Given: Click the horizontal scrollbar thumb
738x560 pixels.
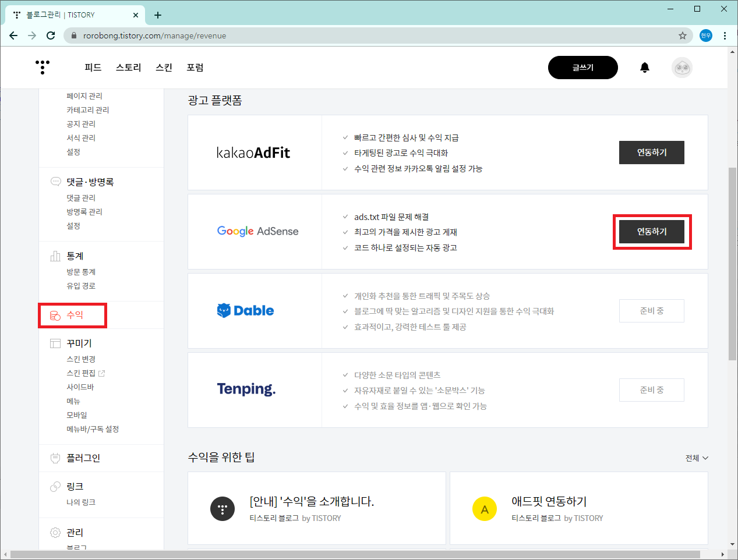Looking at the screenshot, I should [x=355, y=555].
